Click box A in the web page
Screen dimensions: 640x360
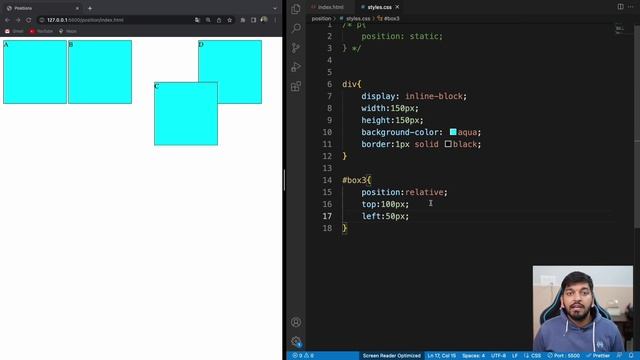tap(35, 72)
